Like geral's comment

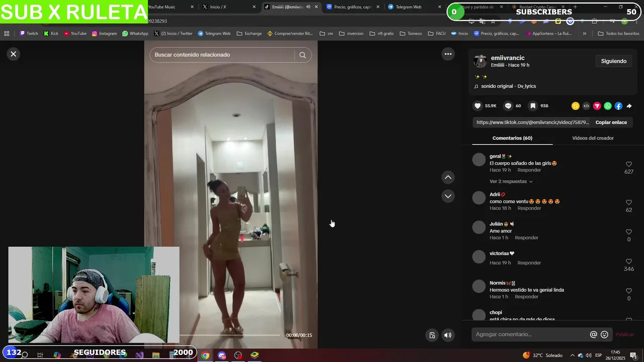point(628,164)
